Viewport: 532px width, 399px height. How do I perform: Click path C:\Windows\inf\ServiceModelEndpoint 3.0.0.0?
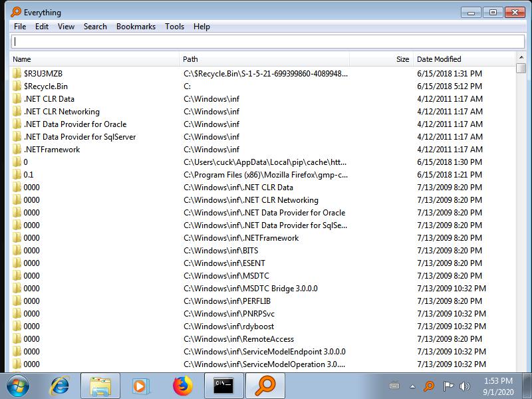click(x=265, y=352)
